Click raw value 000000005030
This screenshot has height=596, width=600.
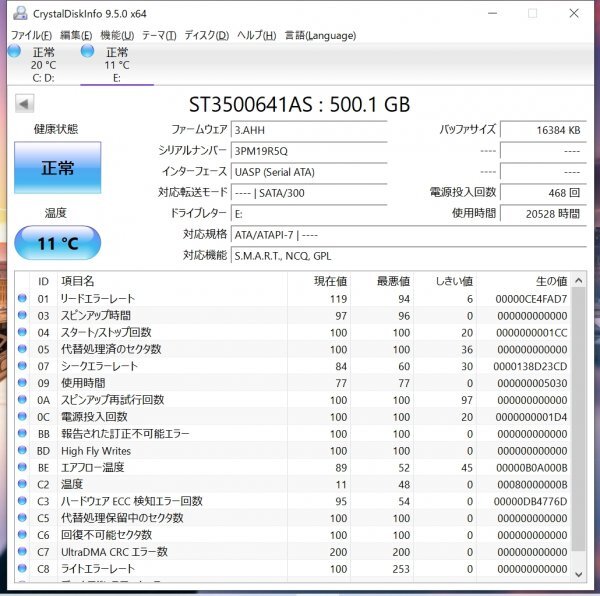pos(532,383)
